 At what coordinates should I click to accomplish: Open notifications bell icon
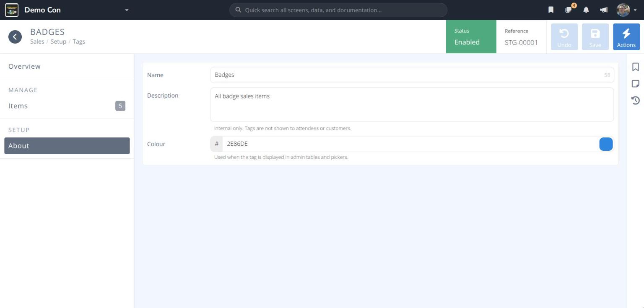coord(586,10)
